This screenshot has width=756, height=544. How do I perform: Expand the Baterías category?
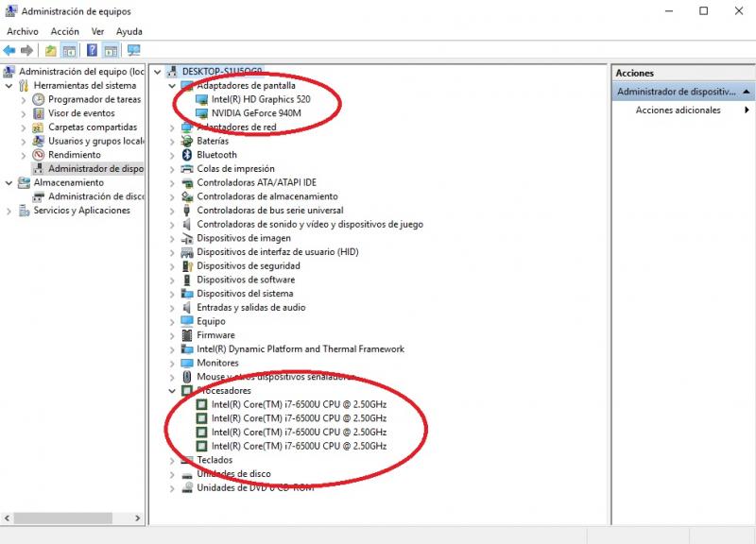coord(172,141)
